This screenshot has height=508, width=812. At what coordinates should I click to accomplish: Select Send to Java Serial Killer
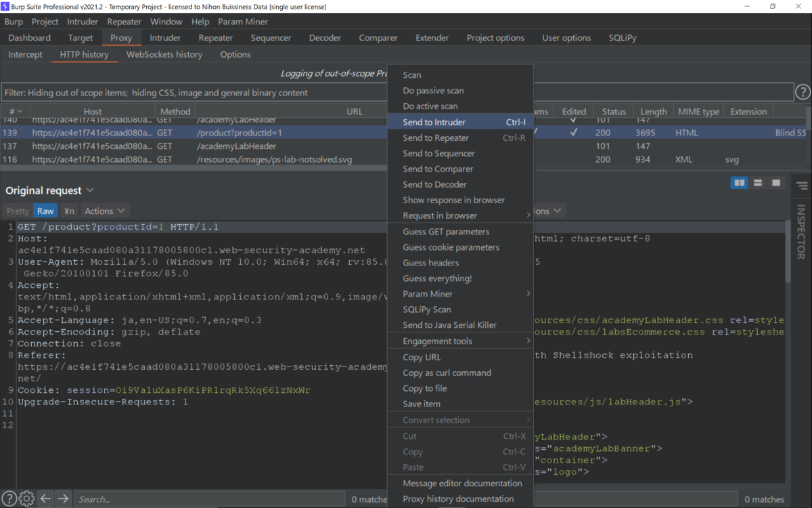click(460, 325)
